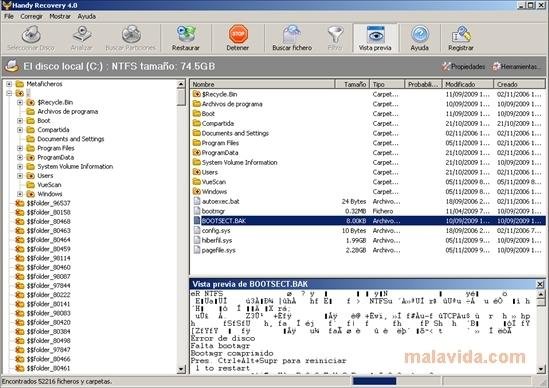549x388 pixels.
Task: Open the Mostrar menu
Action: pos(60,16)
